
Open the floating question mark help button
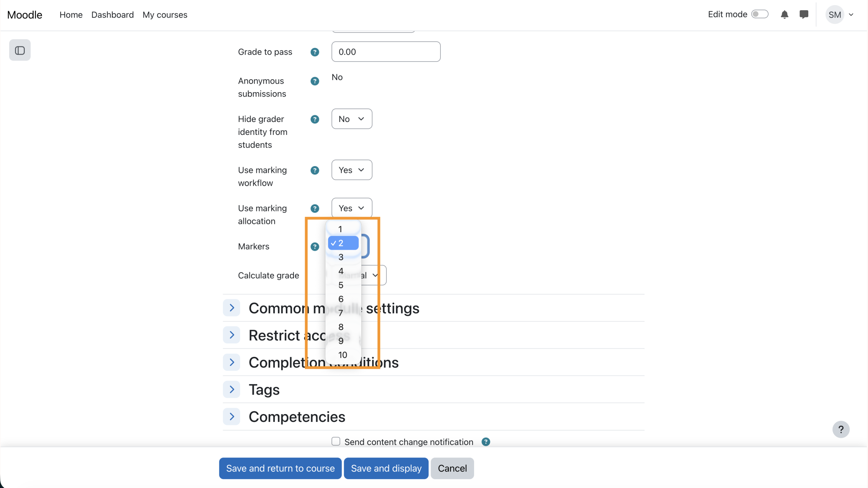(x=841, y=429)
